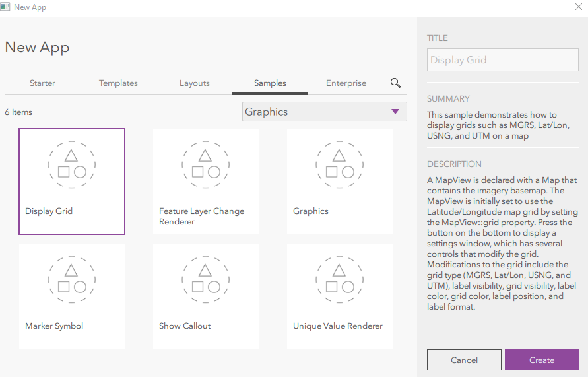Click the purple dropdown arrow
Viewport: 588px width, 377px height.
(x=395, y=112)
